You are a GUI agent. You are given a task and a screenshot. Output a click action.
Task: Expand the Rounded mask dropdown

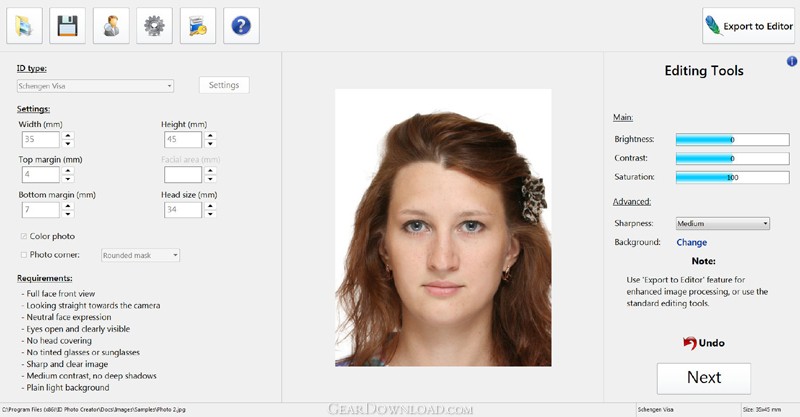tap(140, 255)
